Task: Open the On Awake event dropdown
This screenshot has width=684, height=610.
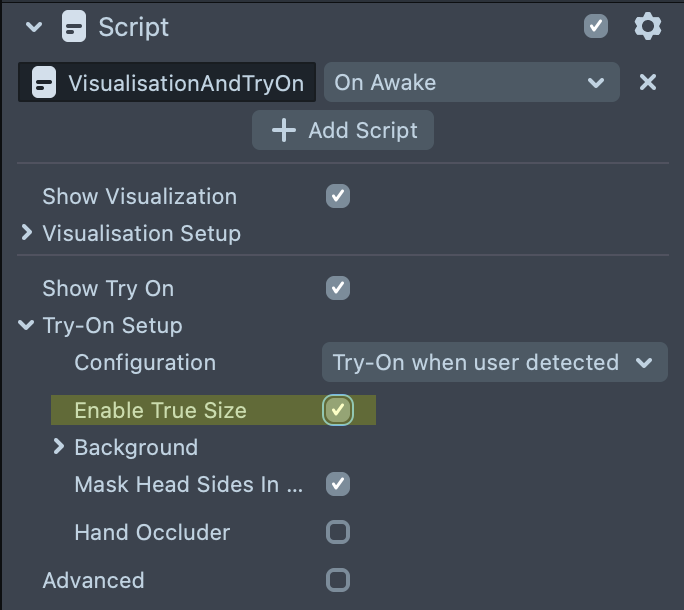Action: coord(471,82)
